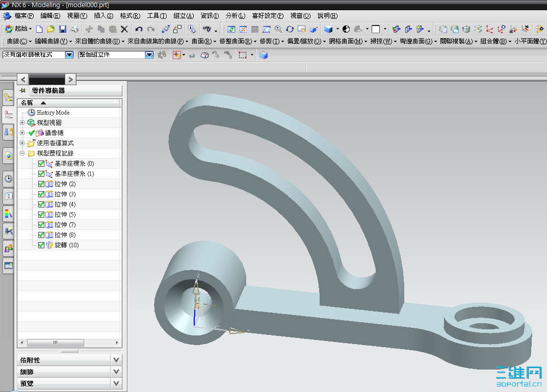Open the Roles sidebar tab with people icon
This screenshot has width=547, height=392.
[8, 248]
